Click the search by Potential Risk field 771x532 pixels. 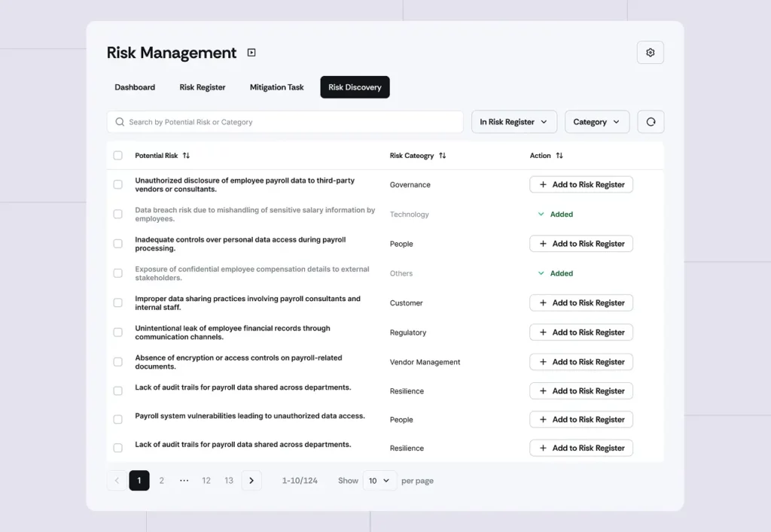tap(285, 122)
